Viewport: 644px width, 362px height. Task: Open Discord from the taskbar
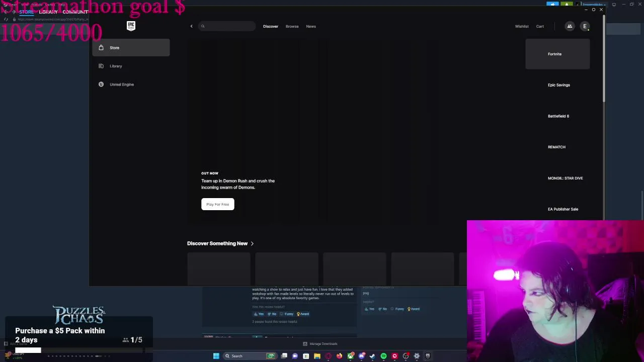point(362,356)
